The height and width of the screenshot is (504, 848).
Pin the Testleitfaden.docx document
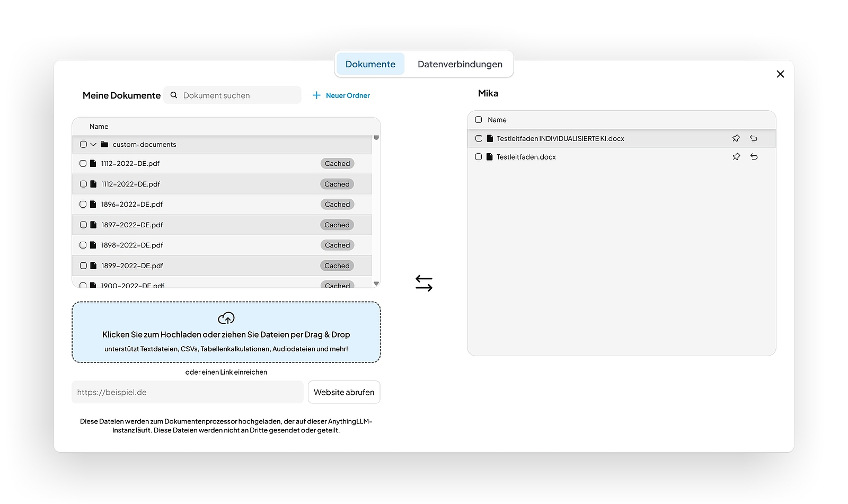736,157
